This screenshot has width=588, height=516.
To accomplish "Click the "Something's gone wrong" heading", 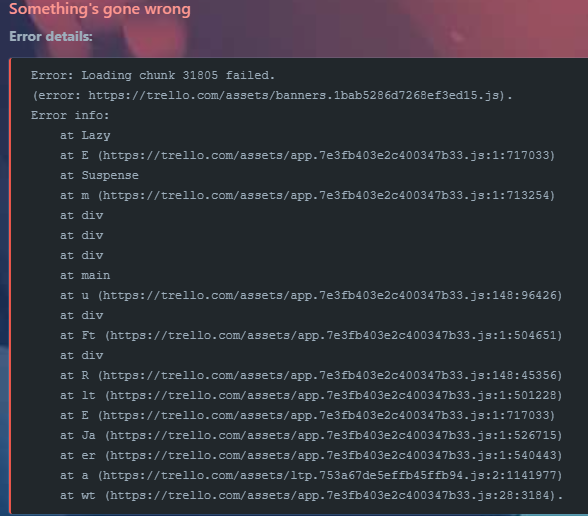I will tap(100, 9).
